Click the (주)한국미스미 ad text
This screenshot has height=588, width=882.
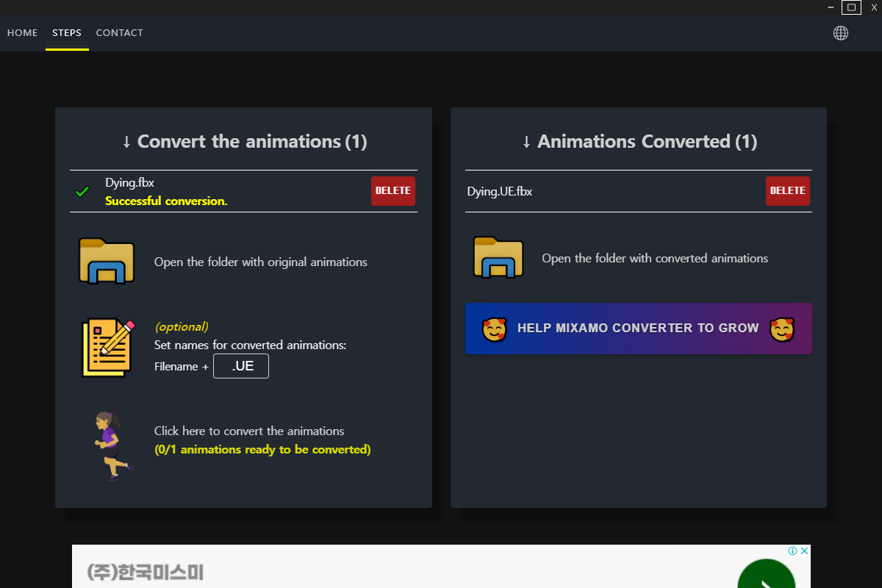pos(145,573)
